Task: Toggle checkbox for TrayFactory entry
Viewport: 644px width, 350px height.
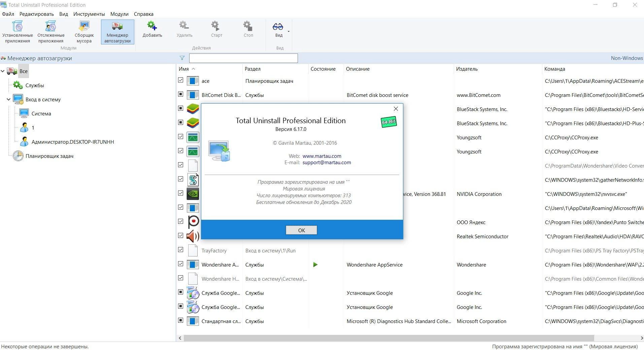Action: click(181, 250)
